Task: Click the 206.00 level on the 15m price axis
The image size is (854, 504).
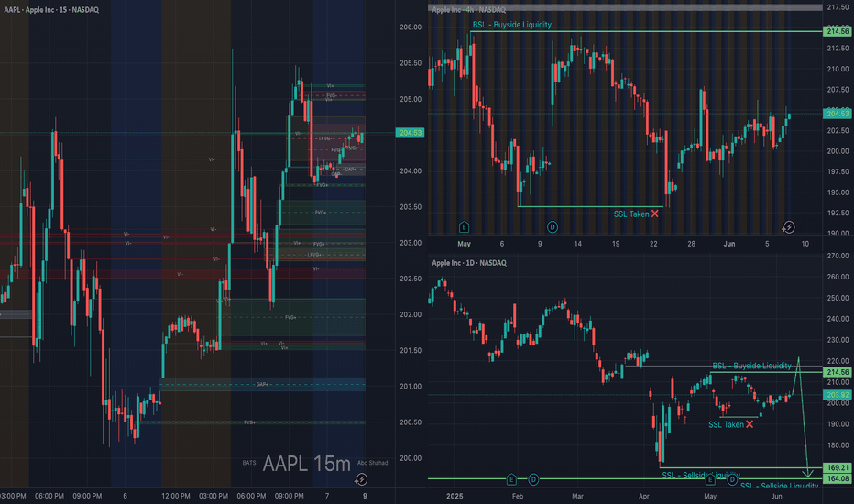Action: [411, 27]
